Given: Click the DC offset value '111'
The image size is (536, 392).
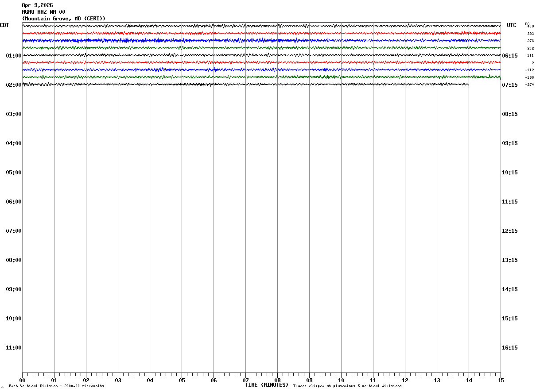Looking at the screenshot, I should 531,56.
